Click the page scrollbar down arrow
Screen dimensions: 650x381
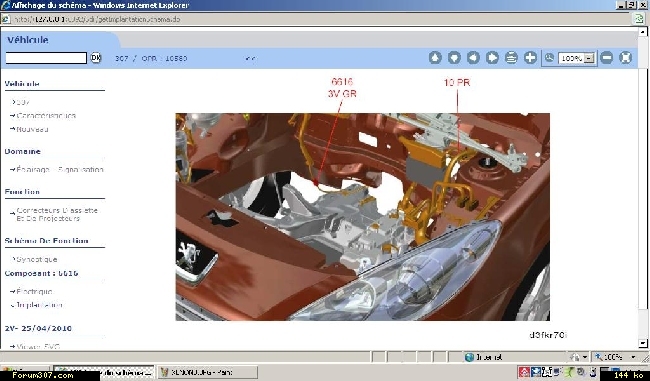pos(643,344)
